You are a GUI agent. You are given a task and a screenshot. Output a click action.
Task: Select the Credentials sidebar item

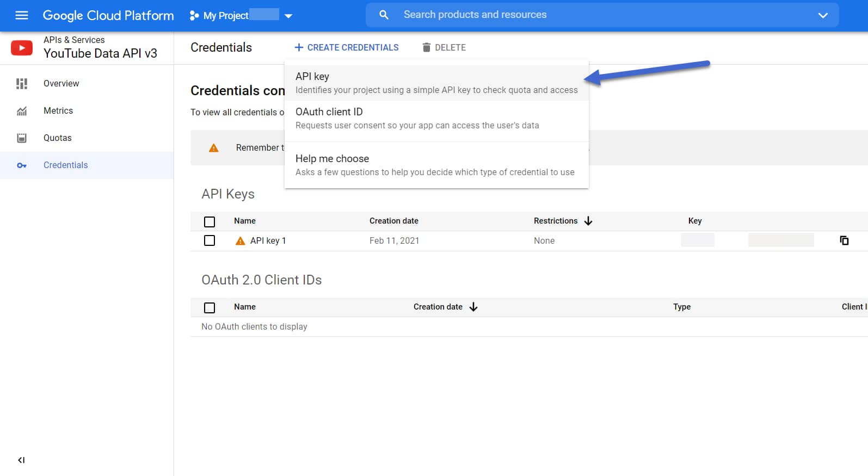[87, 165]
